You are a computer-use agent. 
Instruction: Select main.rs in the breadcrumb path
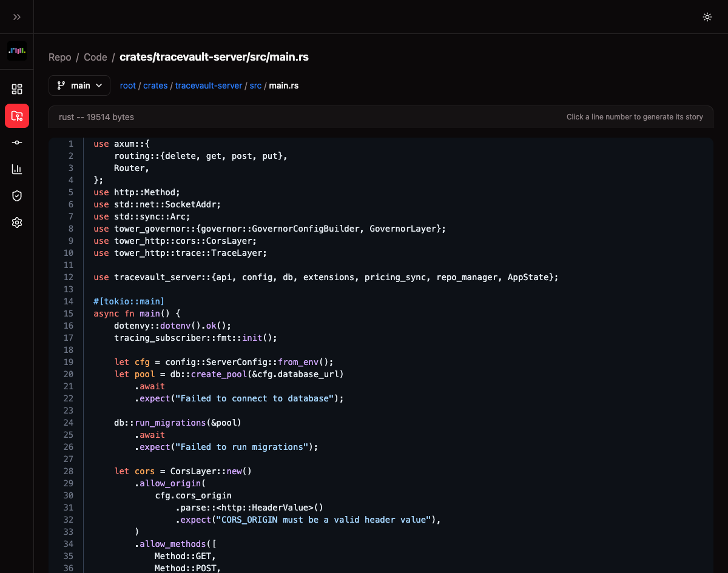click(x=283, y=85)
